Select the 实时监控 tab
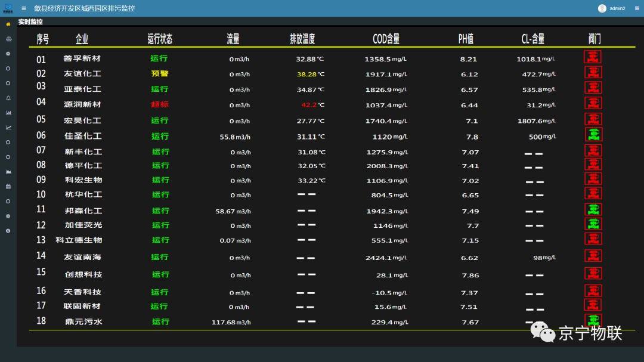This screenshot has width=644, height=362. [x=30, y=22]
